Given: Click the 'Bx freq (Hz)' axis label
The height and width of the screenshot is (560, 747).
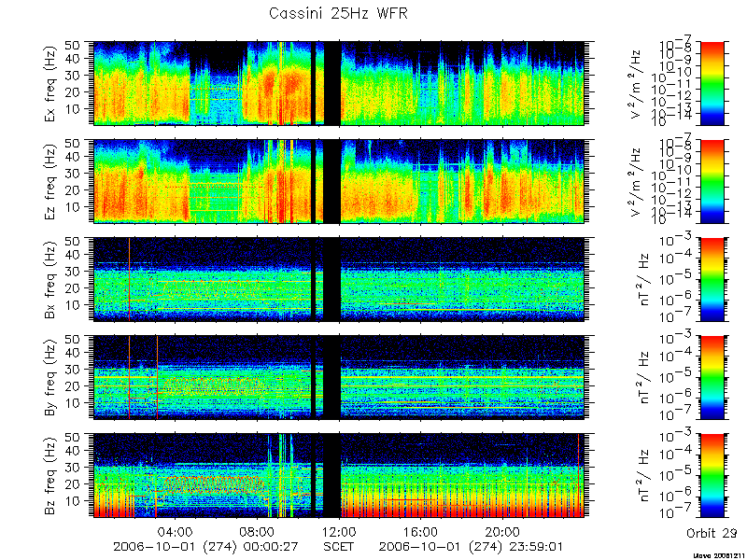Looking at the screenshot, I should [x=51, y=279].
